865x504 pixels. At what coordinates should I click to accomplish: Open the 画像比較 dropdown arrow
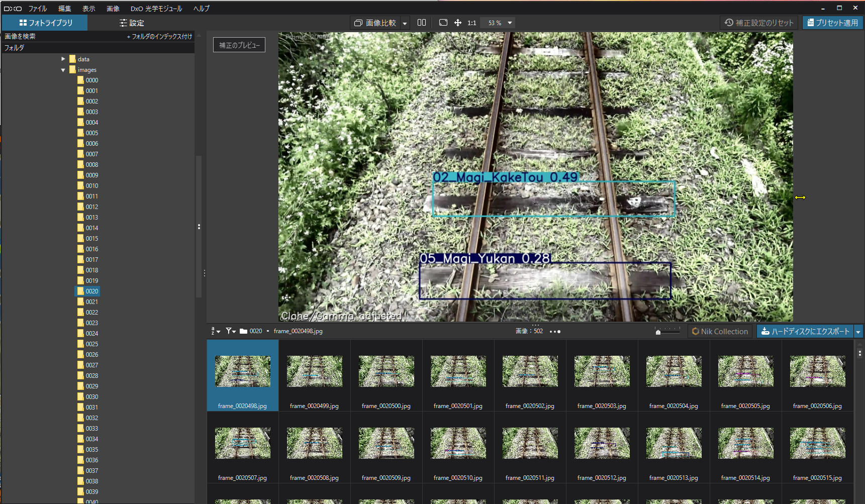[x=405, y=23]
